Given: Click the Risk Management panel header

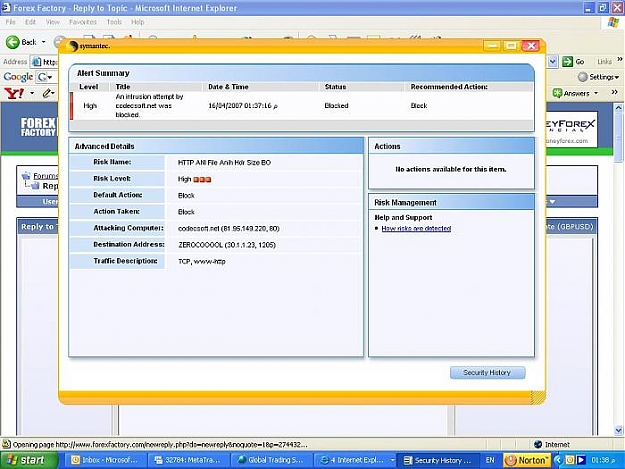Looking at the screenshot, I should point(451,202).
